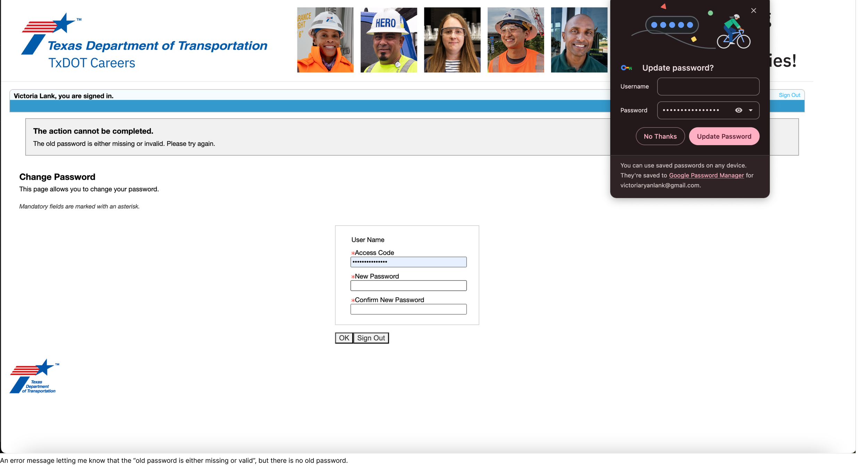Close the Update password popup
Screen dimensions: 868x475
tap(753, 11)
